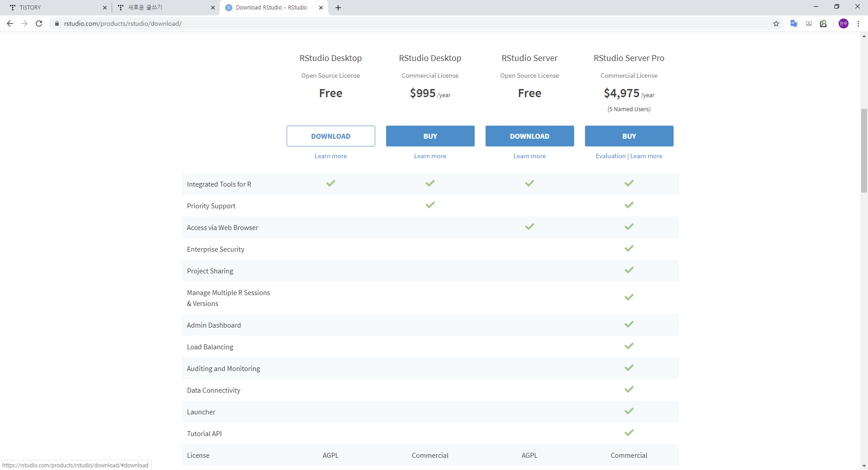Click Tutorial API checkmark under Server Pro

pos(629,433)
